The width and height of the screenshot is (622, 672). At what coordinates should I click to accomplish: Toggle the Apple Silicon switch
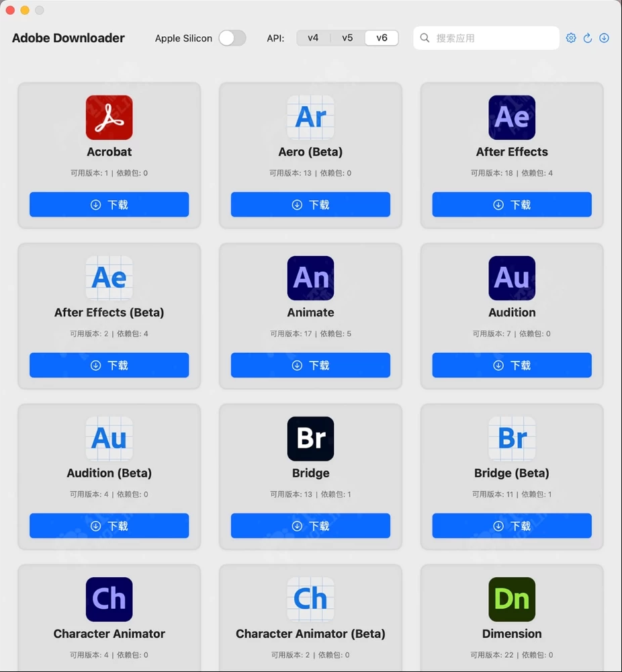232,38
